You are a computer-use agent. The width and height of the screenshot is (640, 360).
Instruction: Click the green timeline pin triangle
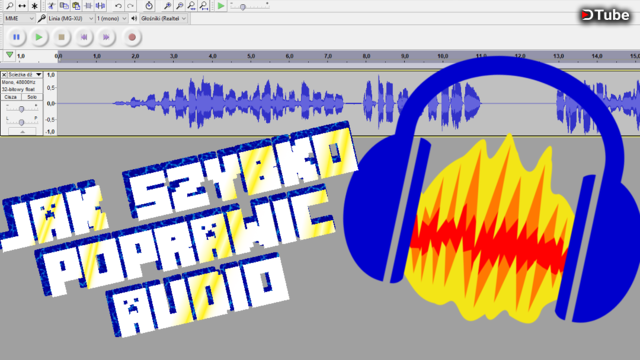pos(9,55)
